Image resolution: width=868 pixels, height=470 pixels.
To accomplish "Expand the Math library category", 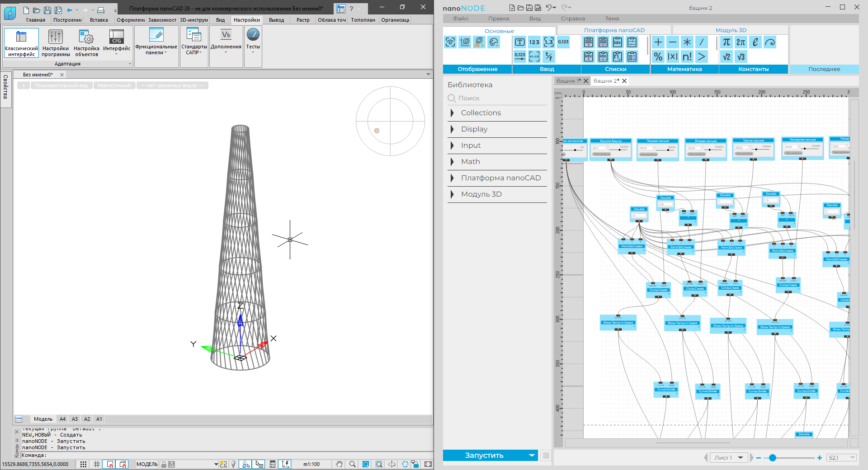I will tap(470, 162).
